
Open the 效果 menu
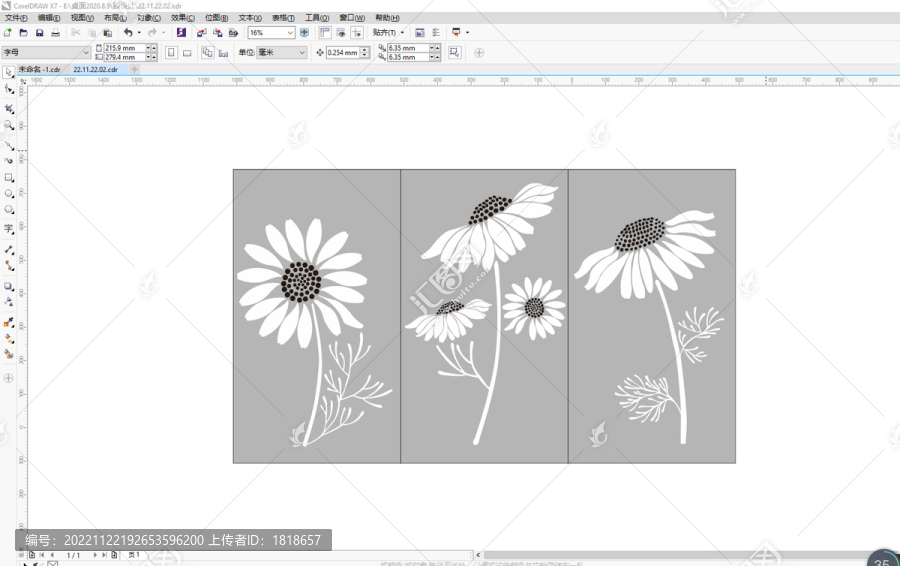click(x=183, y=18)
